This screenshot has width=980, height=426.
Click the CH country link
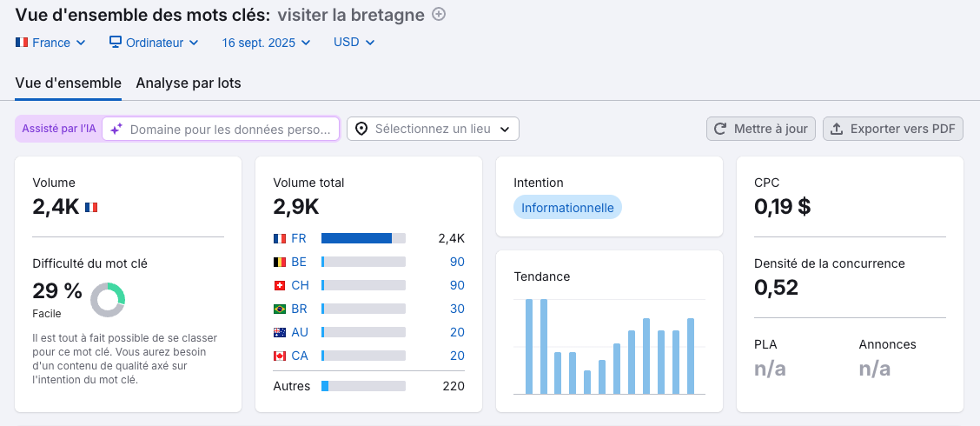(x=299, y=285)
